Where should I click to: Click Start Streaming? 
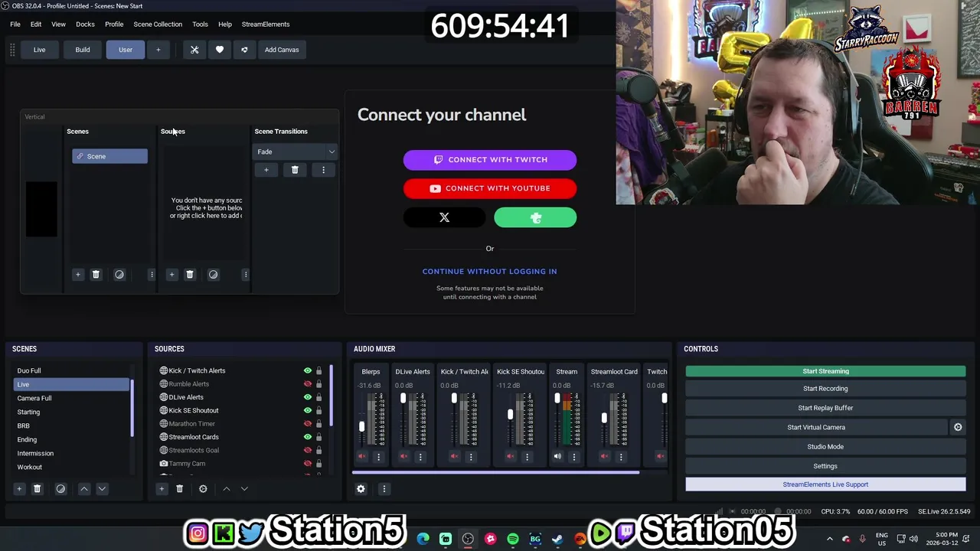825,371
